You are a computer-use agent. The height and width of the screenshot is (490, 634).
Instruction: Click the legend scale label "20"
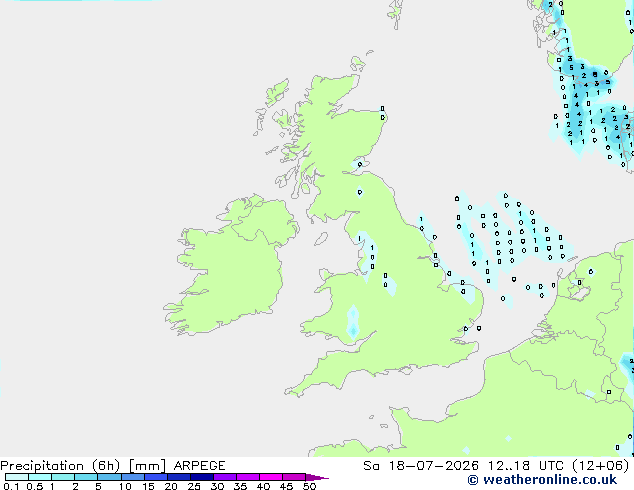171,486
